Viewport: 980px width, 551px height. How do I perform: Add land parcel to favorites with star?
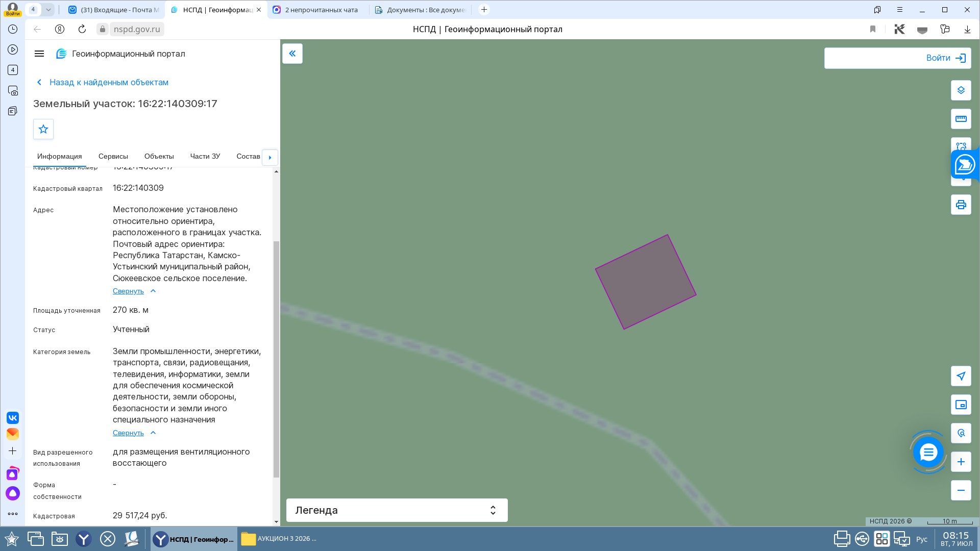(43, 129)
